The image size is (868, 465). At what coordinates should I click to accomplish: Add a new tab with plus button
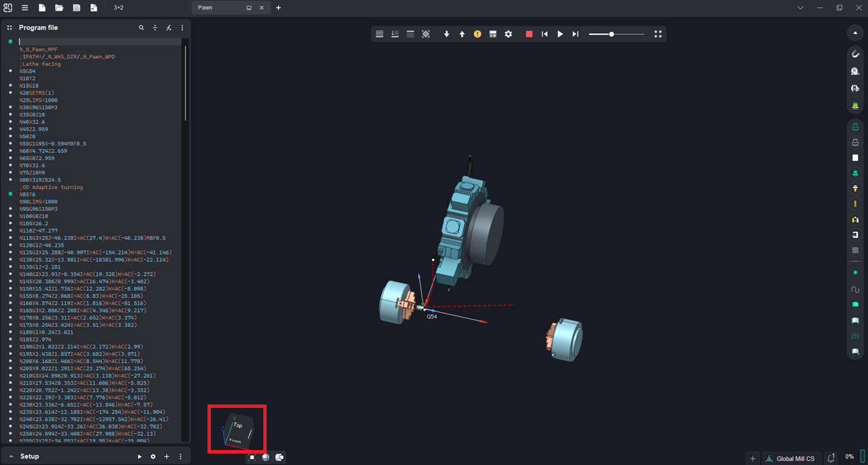tap(278, 7)
